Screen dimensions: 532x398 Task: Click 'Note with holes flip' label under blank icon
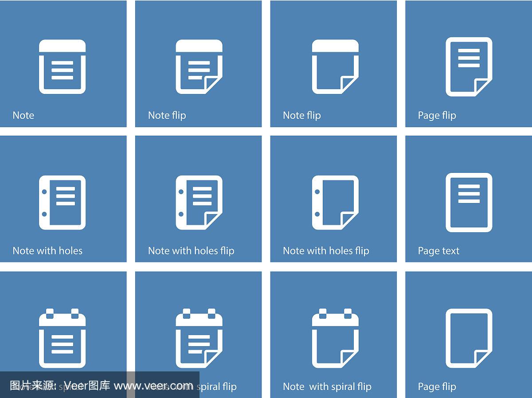(x=326, y=251)
